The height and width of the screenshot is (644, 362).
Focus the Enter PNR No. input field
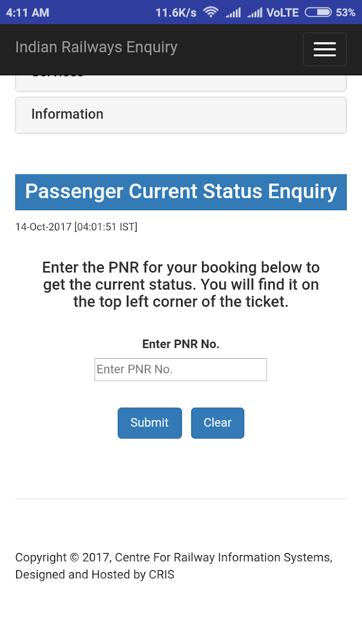(180, 370)
